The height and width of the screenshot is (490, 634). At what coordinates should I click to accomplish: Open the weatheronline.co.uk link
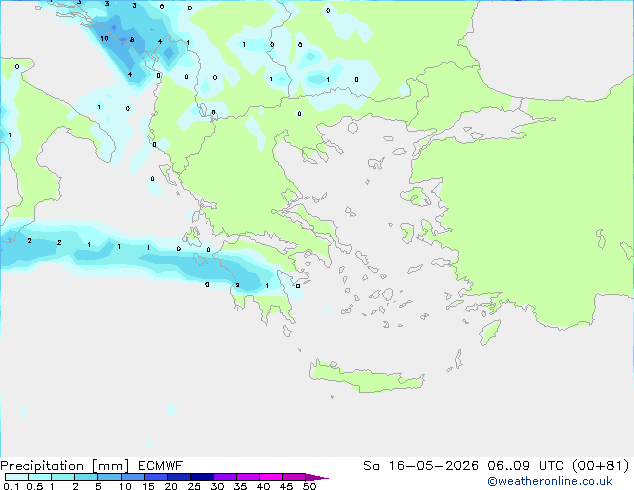[550, 481]
